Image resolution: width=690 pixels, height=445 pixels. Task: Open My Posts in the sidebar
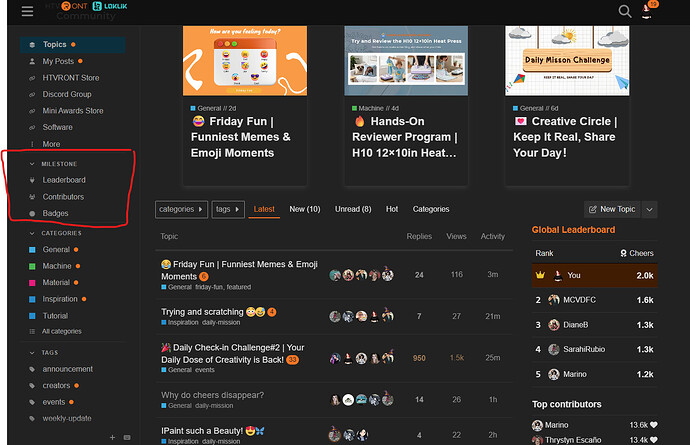(60, 61)
